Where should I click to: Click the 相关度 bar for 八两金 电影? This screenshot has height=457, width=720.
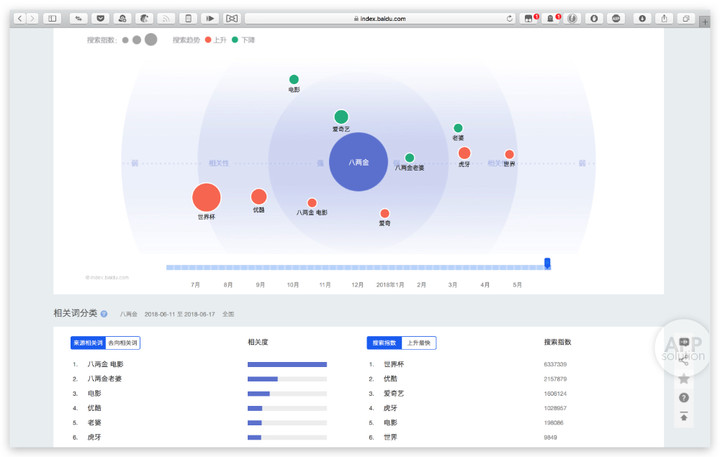click(x=287, y=364)
